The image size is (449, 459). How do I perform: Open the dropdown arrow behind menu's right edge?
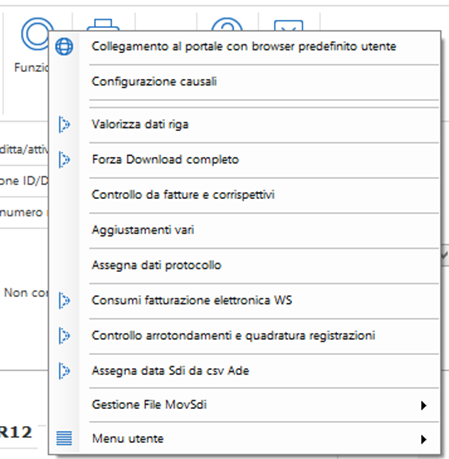pos(445,256)
